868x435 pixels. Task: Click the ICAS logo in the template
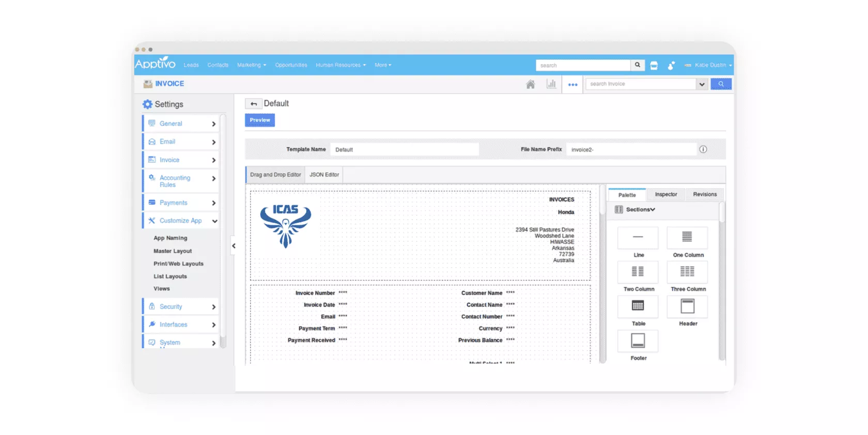click(286, 226)
